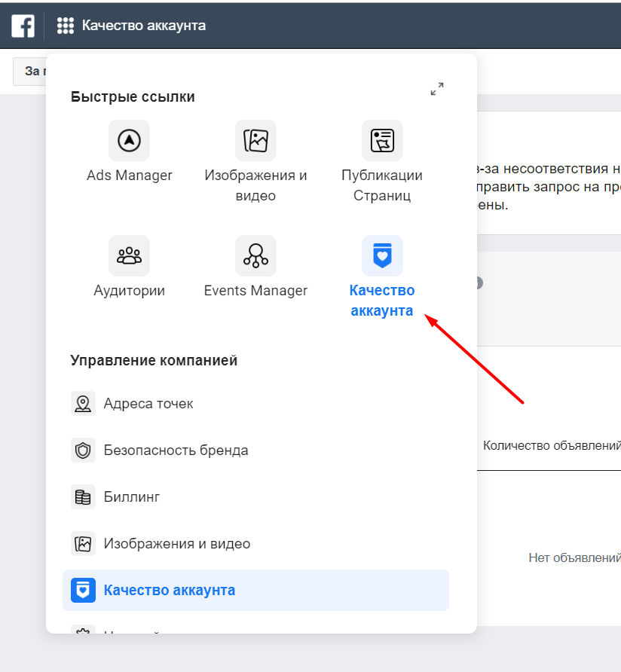Image resolution: width=621 pixels, height=672 pixels.
Task: Click the Адреса точек location pin icon
Action: click(x=83, y=403)
